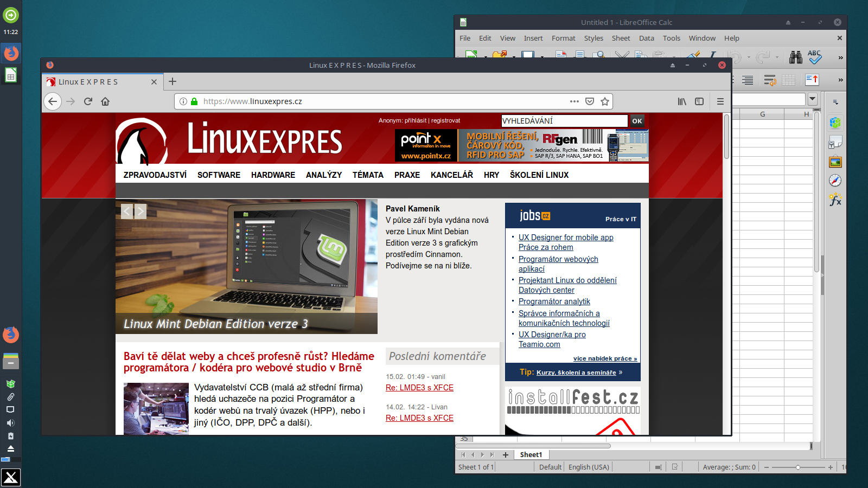Open redo history dropdown in Calc

[777, 57]
